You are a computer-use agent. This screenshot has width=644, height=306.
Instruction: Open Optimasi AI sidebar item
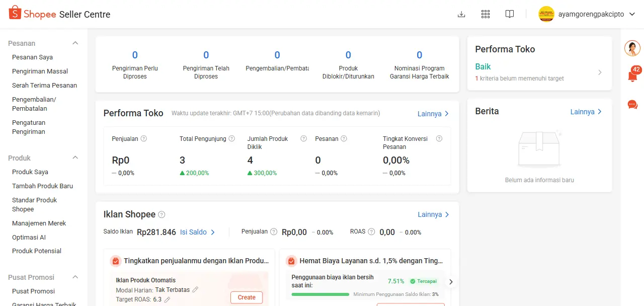tap(29, 238)
